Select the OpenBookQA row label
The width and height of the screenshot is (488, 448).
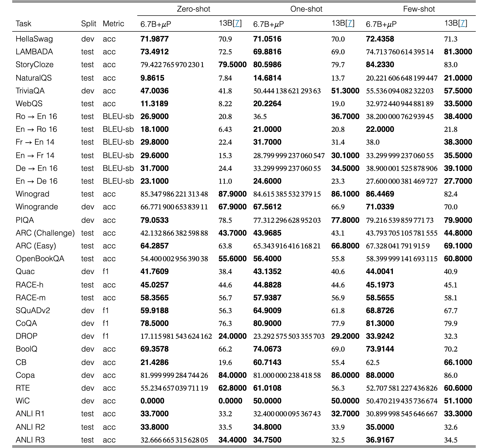(40, 259)
